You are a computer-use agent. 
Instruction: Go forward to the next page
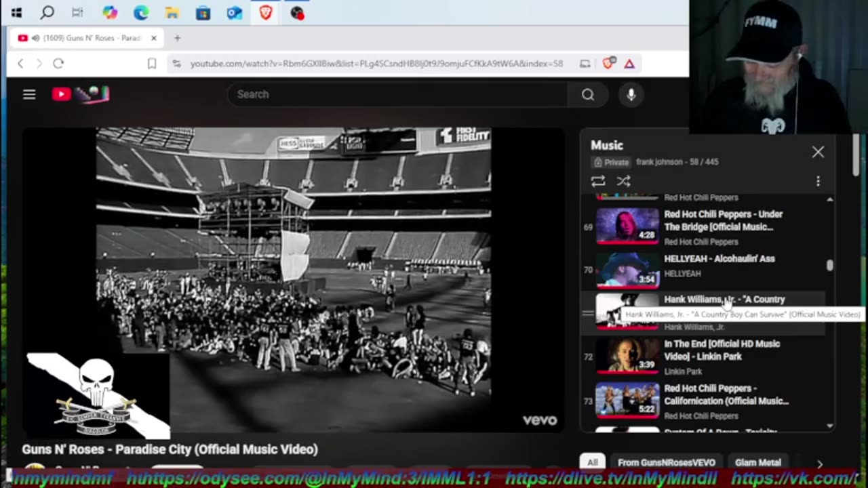coord(39,63)
